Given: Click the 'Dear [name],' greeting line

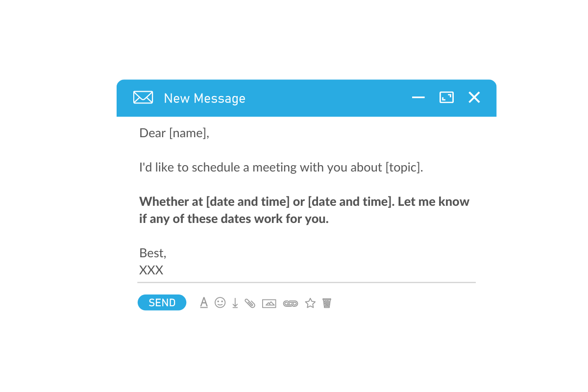Looking at the screenshot, I should (x=174, y=133).
